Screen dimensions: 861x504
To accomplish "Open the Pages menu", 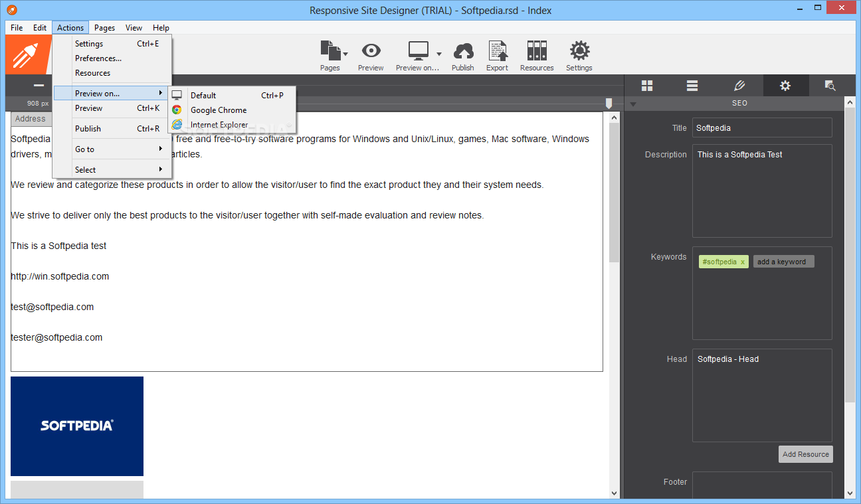I will 104,28.
